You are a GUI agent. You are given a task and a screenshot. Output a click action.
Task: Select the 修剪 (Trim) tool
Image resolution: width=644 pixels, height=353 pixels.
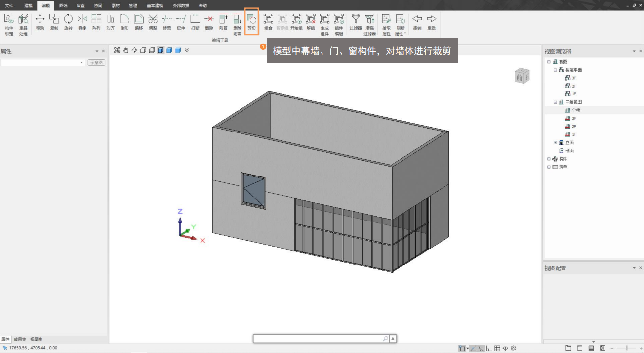(167, 21)
